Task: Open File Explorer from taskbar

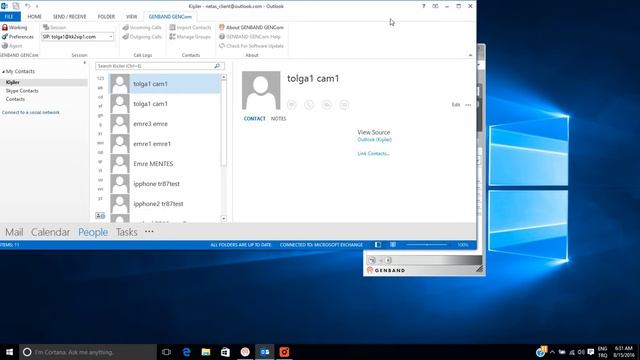Action: pos(206,352)
